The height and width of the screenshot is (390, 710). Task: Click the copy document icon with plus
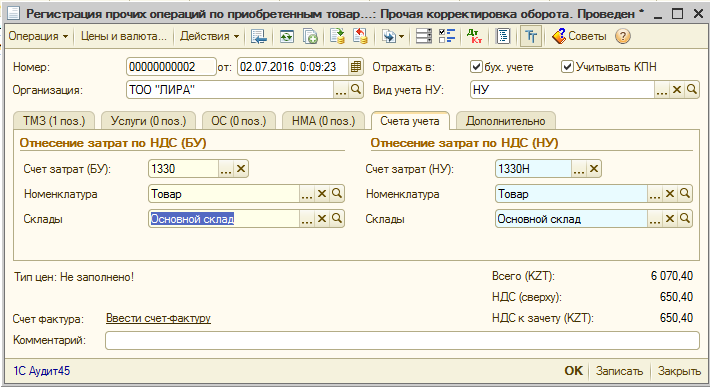click(310, 36)
